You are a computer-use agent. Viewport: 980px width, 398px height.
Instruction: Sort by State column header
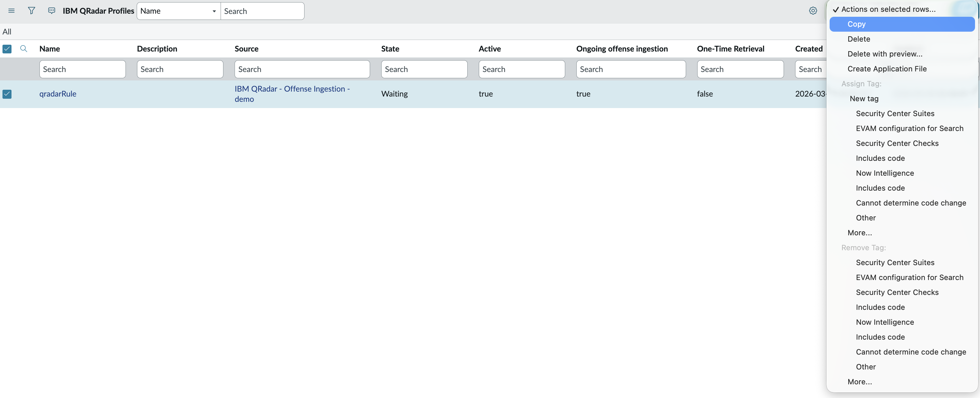390,49
